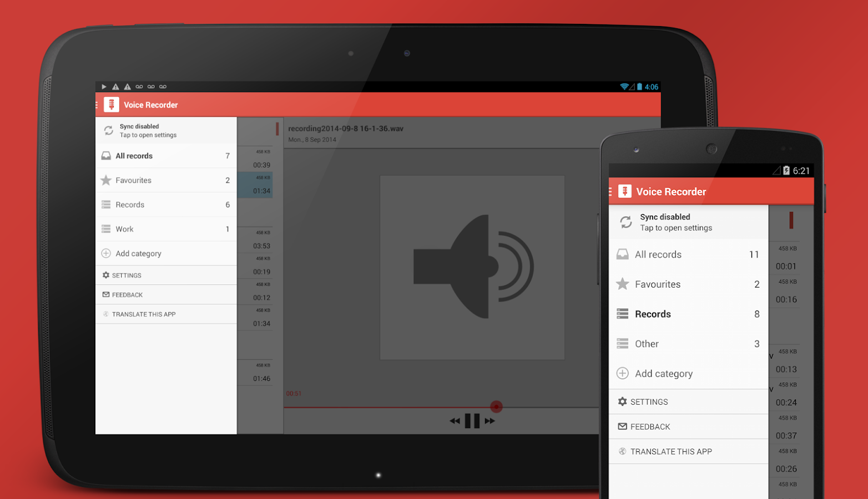Click the Translate this app globe icon
The image size is (868, 499).
tap(106, 314)
